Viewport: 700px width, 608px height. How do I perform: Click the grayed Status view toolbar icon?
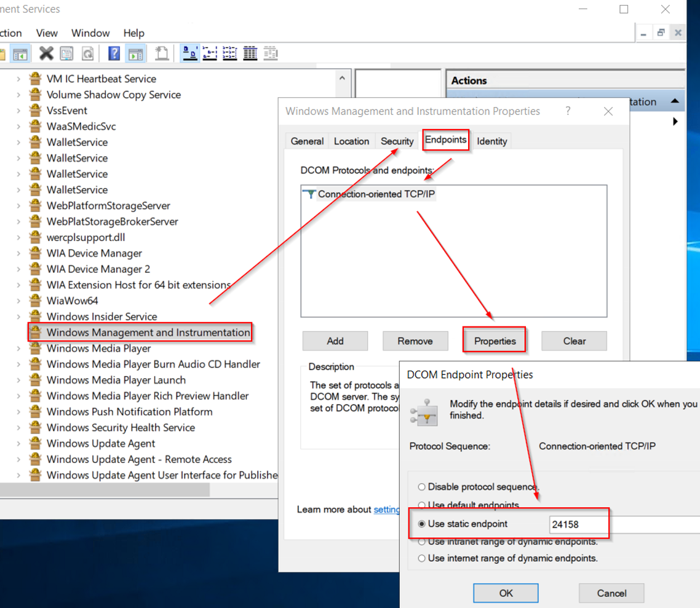271,53
